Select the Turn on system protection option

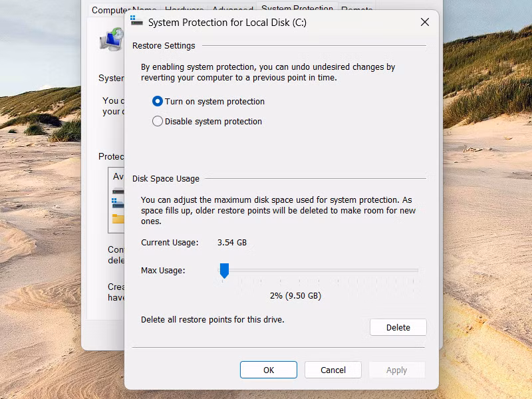click(x=158, y=102)
